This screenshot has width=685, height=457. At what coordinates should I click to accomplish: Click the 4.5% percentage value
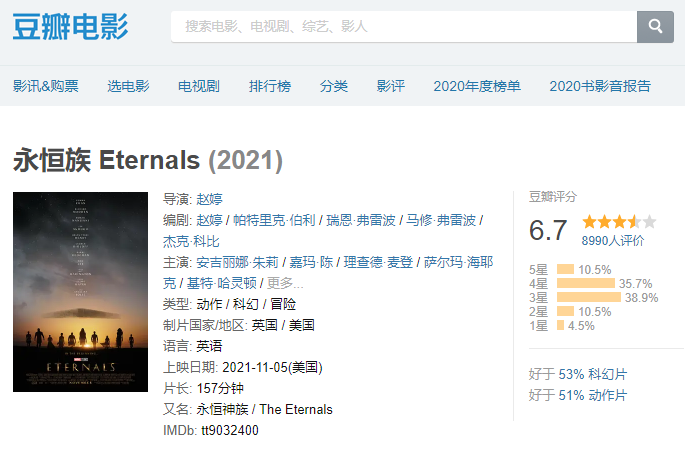581,325
